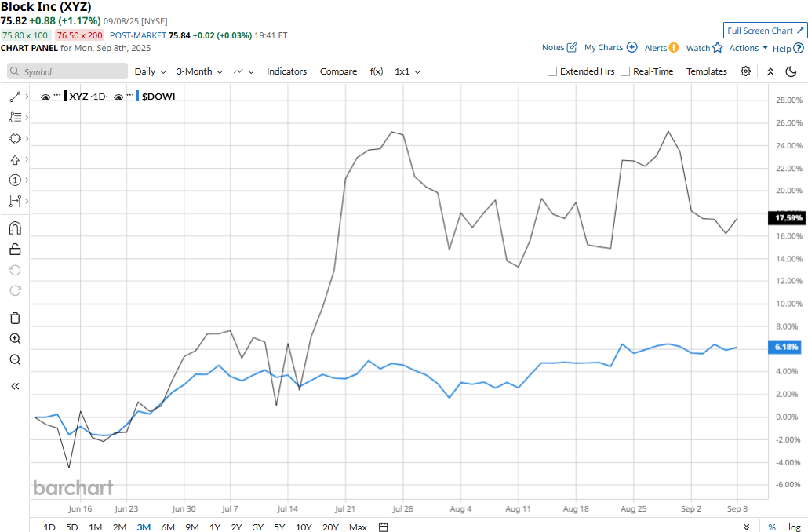Toggle the magnet snap mode
808x532 pixels.
pyautogui.click(x=15, y=228)
